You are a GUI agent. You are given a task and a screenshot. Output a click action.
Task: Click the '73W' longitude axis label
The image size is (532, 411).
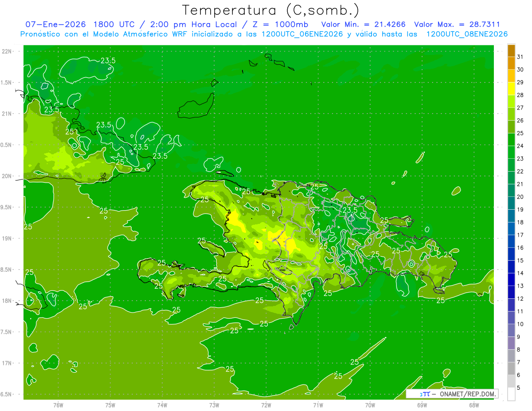[x=214, y=405]
